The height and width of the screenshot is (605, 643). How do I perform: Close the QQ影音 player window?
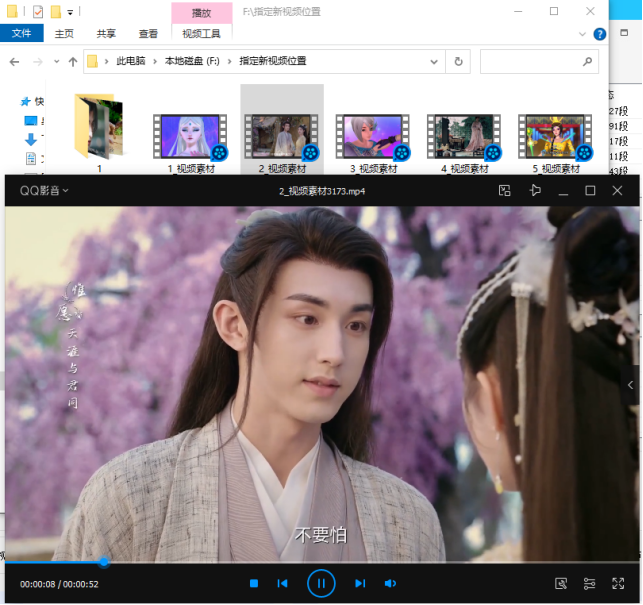coord(617,191)
